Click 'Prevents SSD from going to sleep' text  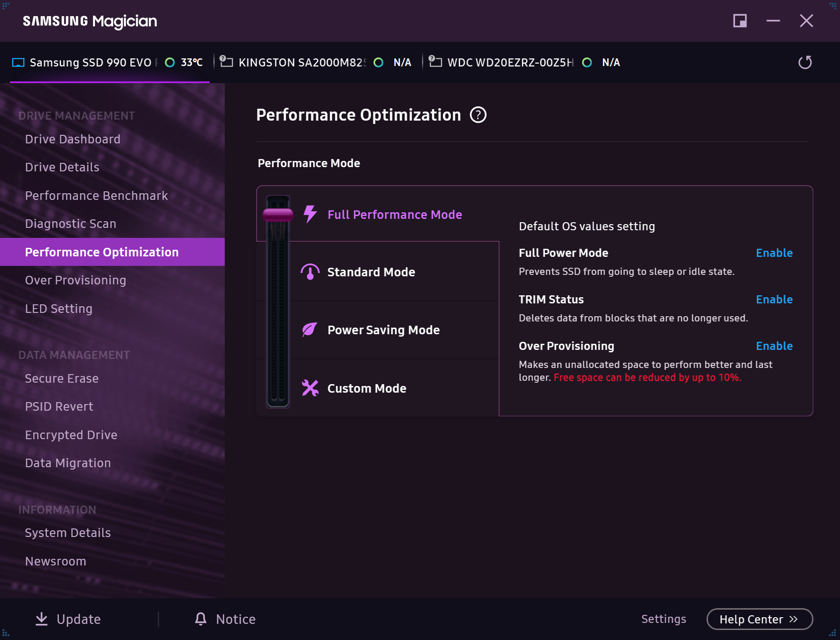[627, 272]
